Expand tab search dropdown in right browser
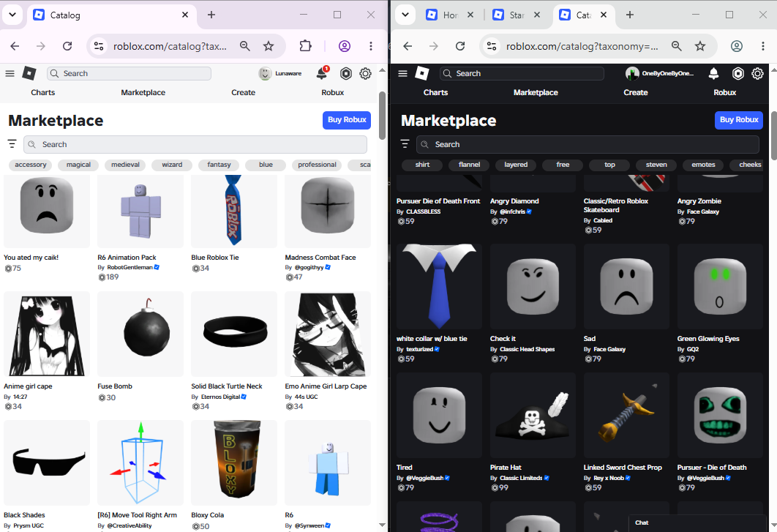 pos(405,15)
